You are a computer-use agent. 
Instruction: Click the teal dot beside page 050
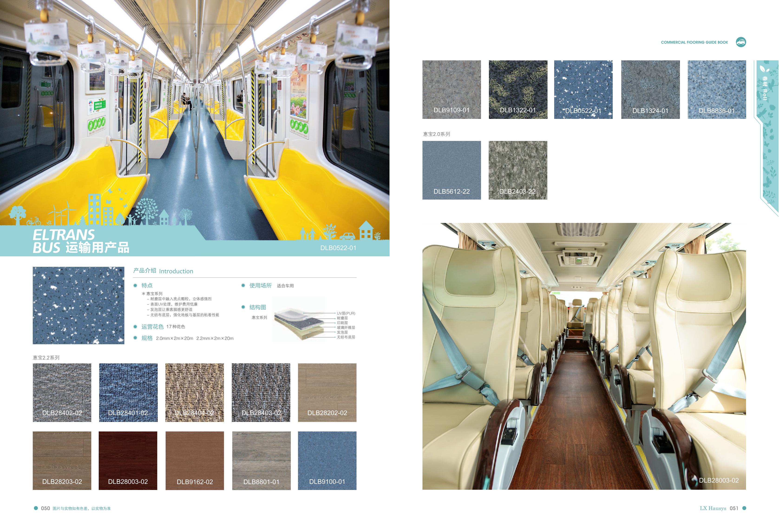(x=36, y=508)
